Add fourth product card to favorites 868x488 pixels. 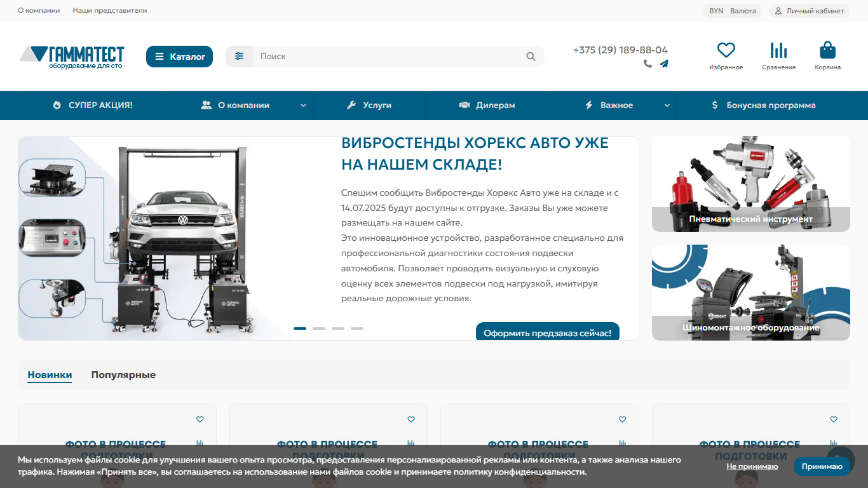[x=834, y=419]
